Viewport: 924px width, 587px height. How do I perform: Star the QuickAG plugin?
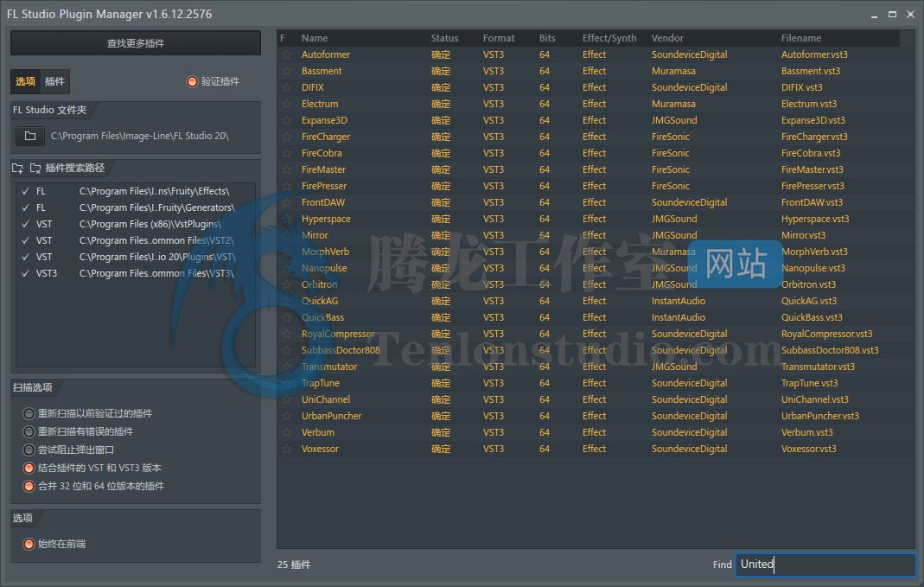286,301
